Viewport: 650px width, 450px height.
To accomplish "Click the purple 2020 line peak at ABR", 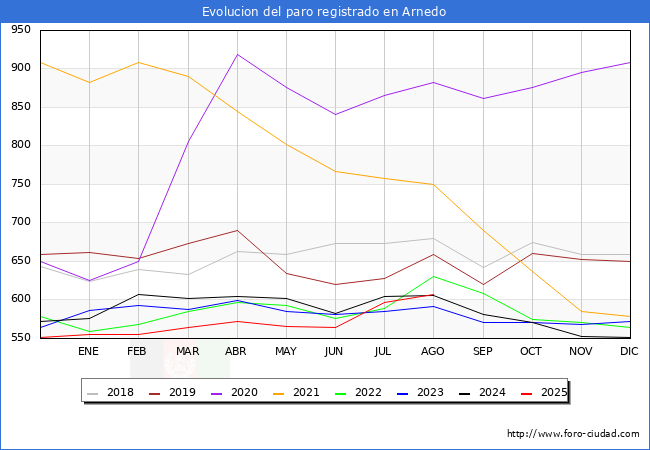I will point(237,54).
